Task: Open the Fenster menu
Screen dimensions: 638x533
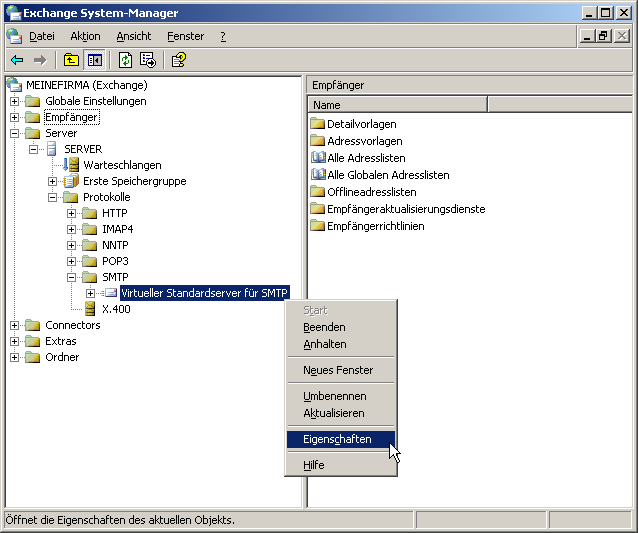Action: coord(186,36)
